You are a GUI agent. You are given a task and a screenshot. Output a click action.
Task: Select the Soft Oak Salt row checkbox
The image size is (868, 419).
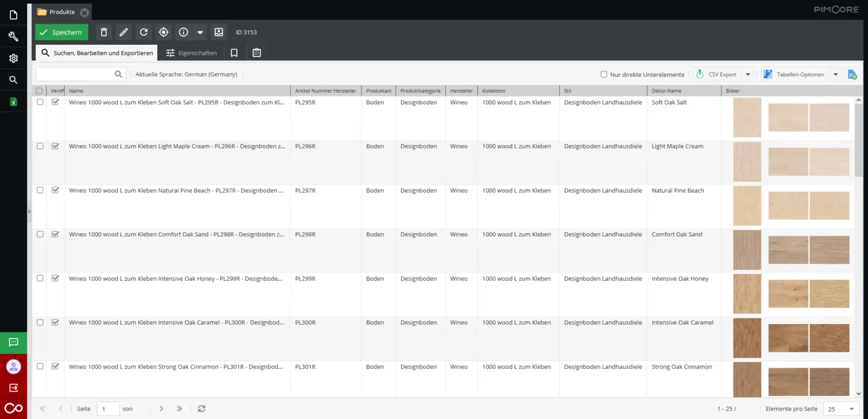coord(40,102)
